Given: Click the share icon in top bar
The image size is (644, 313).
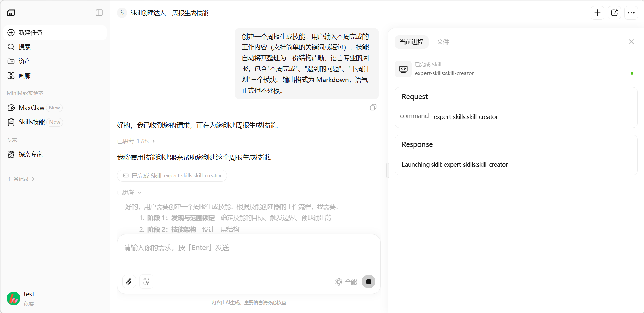Looking at the screenshot, I should 614,13.
